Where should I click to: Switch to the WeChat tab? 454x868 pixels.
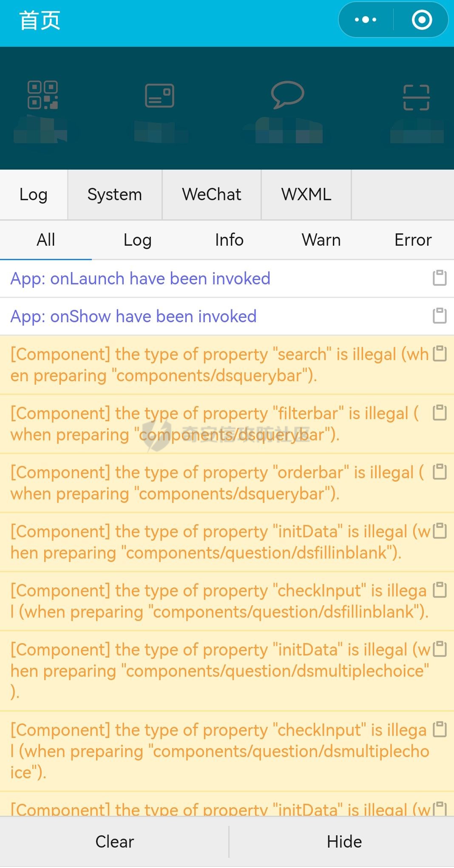(212, 195)
